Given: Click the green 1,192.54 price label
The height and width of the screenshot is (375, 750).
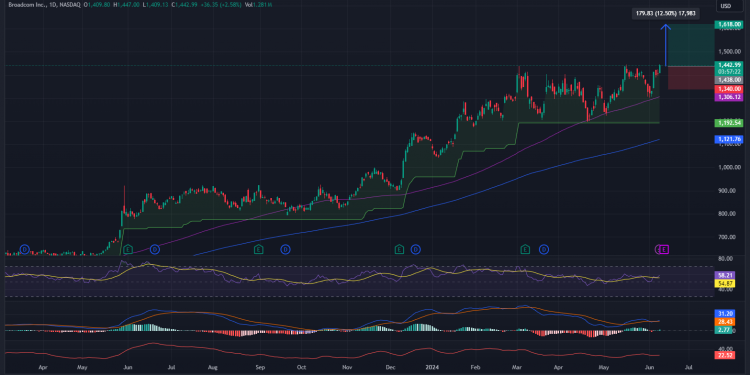Looking at the screenshot, I should point(728,123).
